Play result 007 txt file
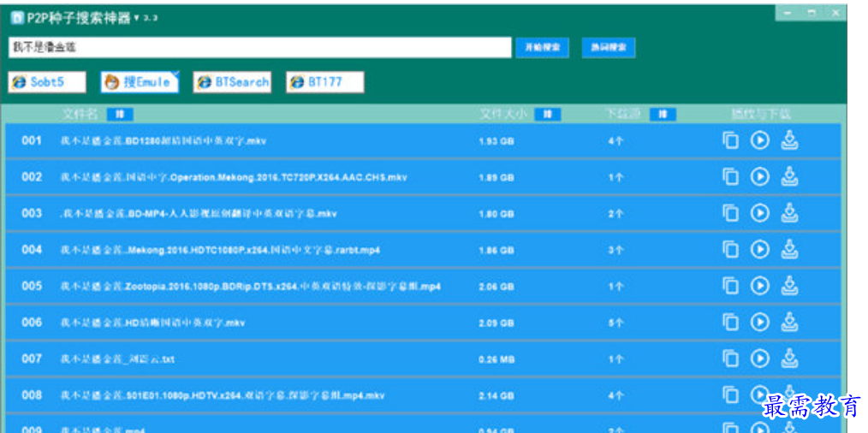The image size is (868, 433). pyautogui.click(x=760, y=359)
